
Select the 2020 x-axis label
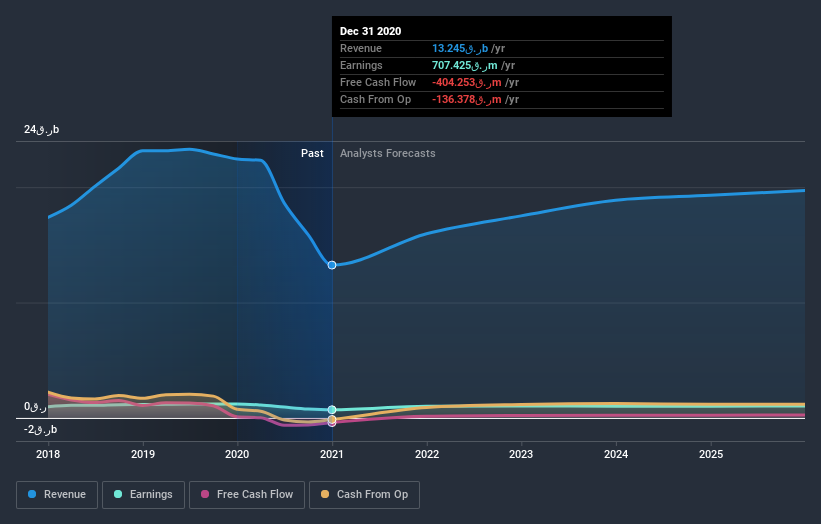click(237, 454)
